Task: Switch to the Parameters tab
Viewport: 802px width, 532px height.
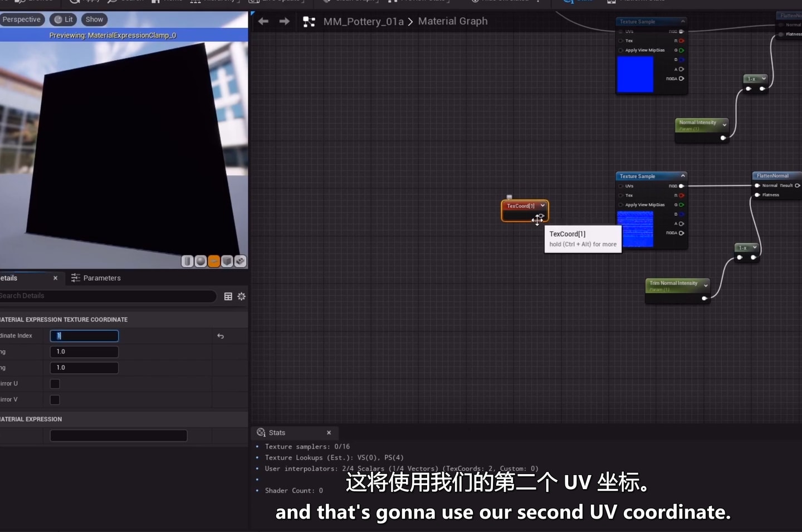Action: pyautogui.click(x=96, y=278)
